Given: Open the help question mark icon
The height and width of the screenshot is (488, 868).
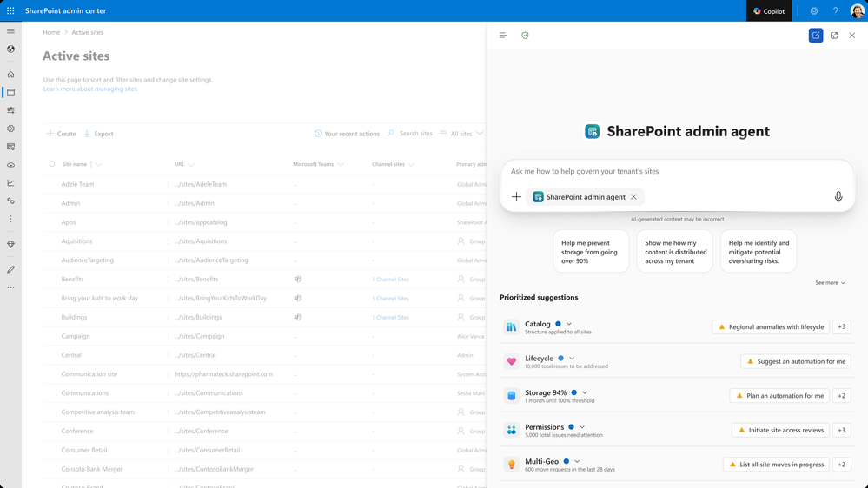Looking at the screenshot, I should (x=835, y=11).
